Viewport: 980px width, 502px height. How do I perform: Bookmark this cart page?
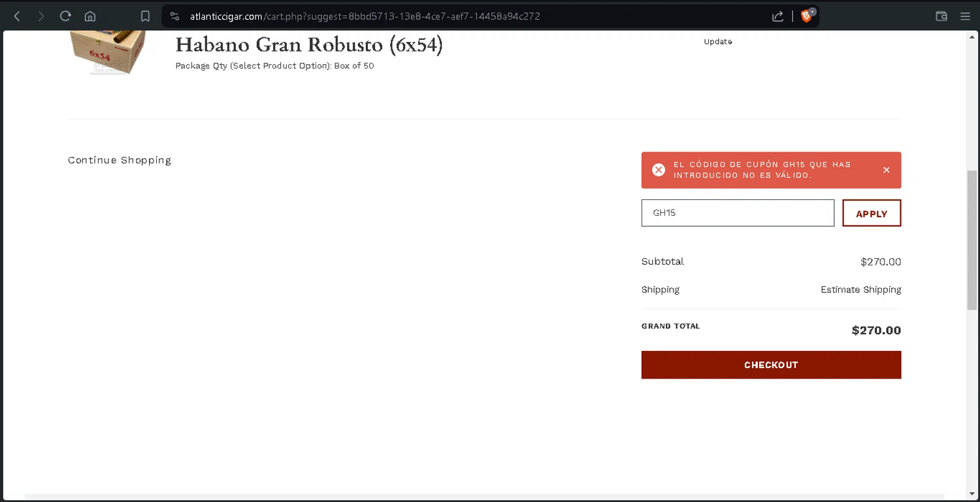pos(145,16)
